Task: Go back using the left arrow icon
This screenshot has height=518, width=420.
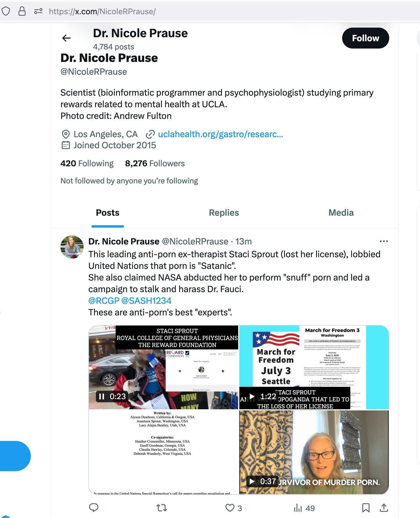Action: coord(67,38)
